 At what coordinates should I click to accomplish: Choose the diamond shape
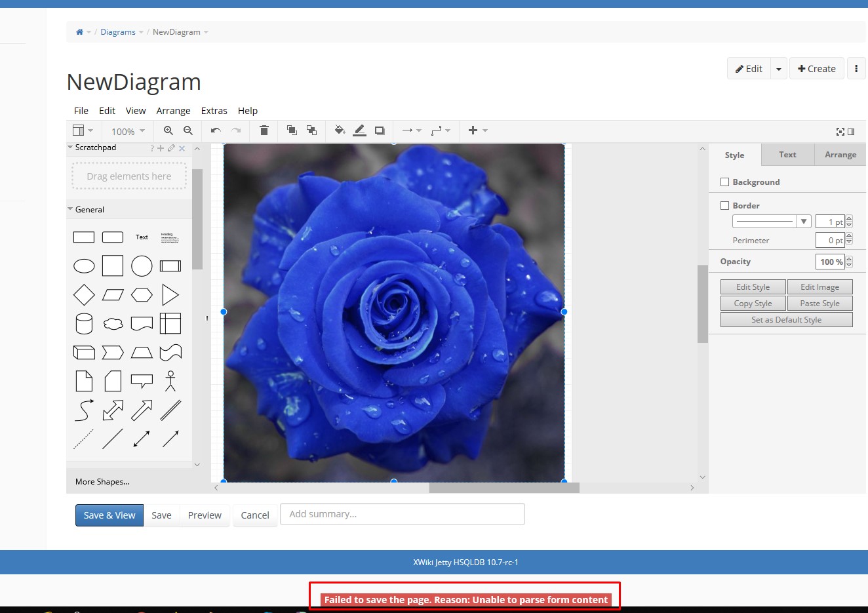(x=84, y=295)
